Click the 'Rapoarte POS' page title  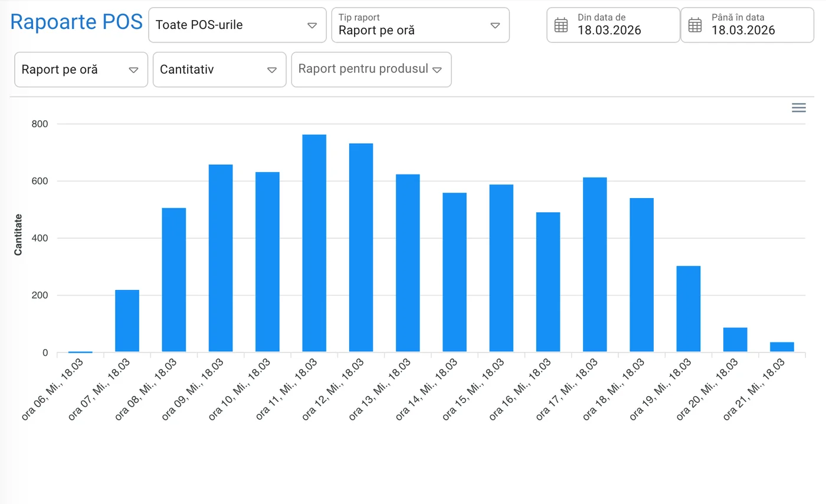pos(76,22)
